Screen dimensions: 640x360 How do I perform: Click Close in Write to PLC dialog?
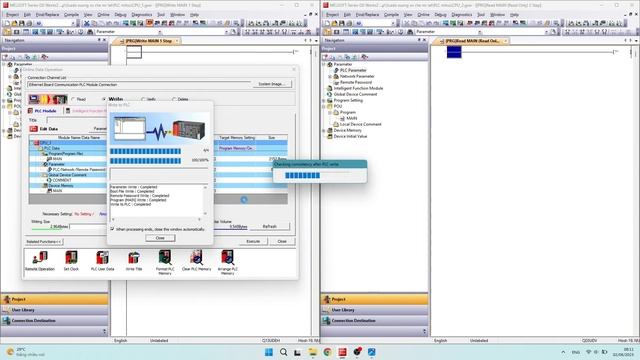click(160, 238)
